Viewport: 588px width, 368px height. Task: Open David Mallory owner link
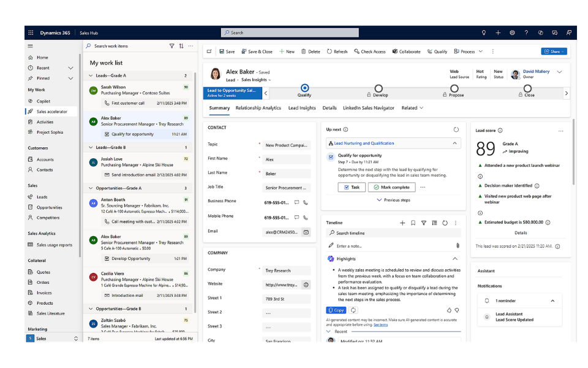[536, 71]
